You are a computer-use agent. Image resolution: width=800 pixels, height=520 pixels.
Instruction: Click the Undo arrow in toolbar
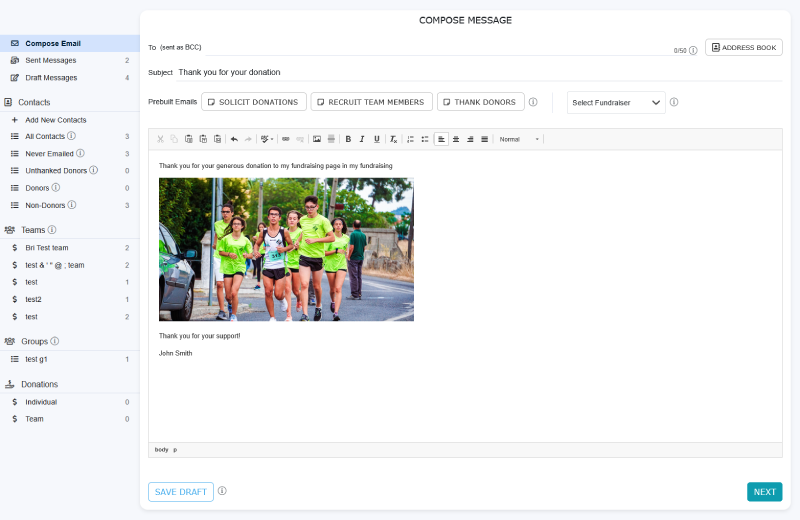[234, 139]
